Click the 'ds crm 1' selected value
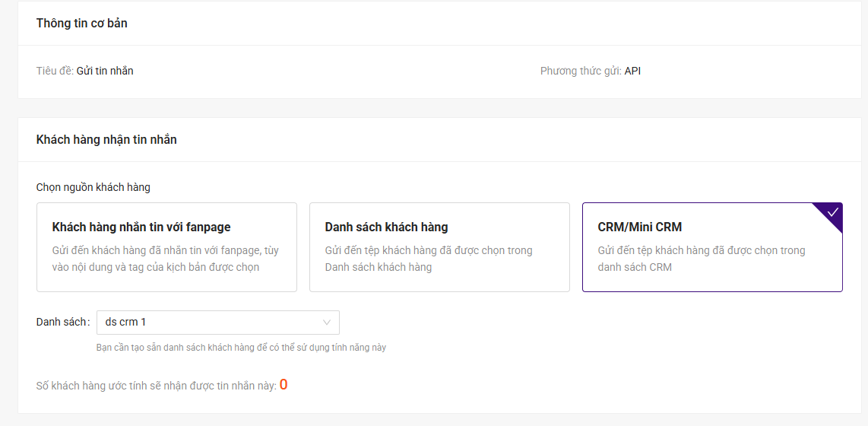868x426 pixels. tap(125, 323)
